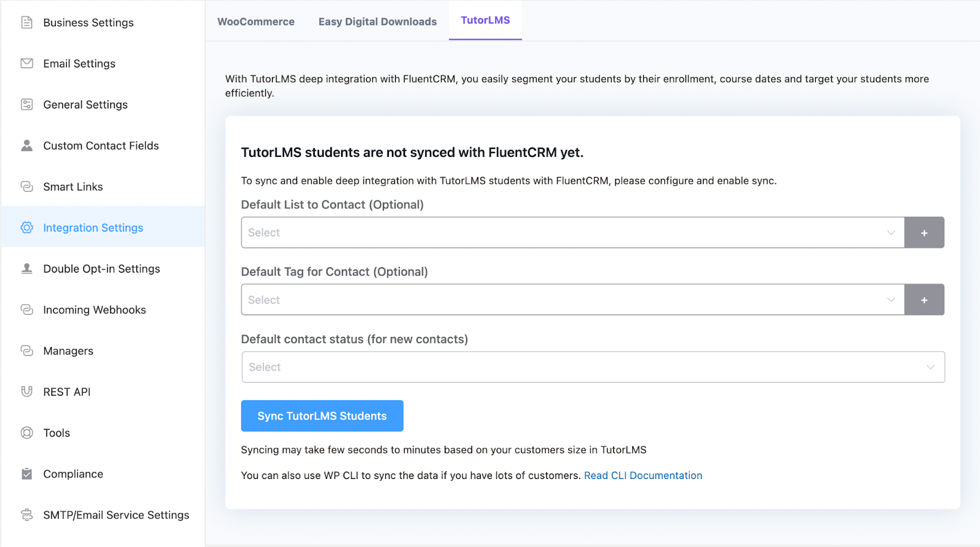The height and width of the screenshot is (547, 980).
Task: Open the Default List to Contact dropdown
Action: point(572,233)
